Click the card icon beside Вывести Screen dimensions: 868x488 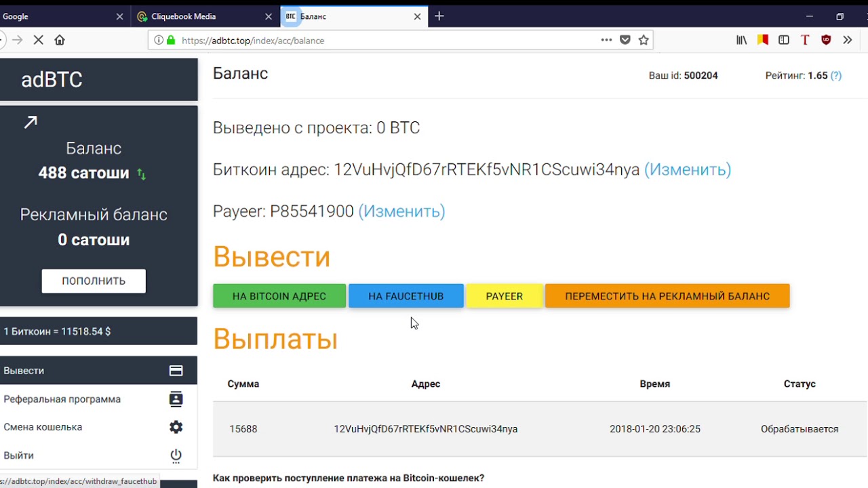point(176,371)
